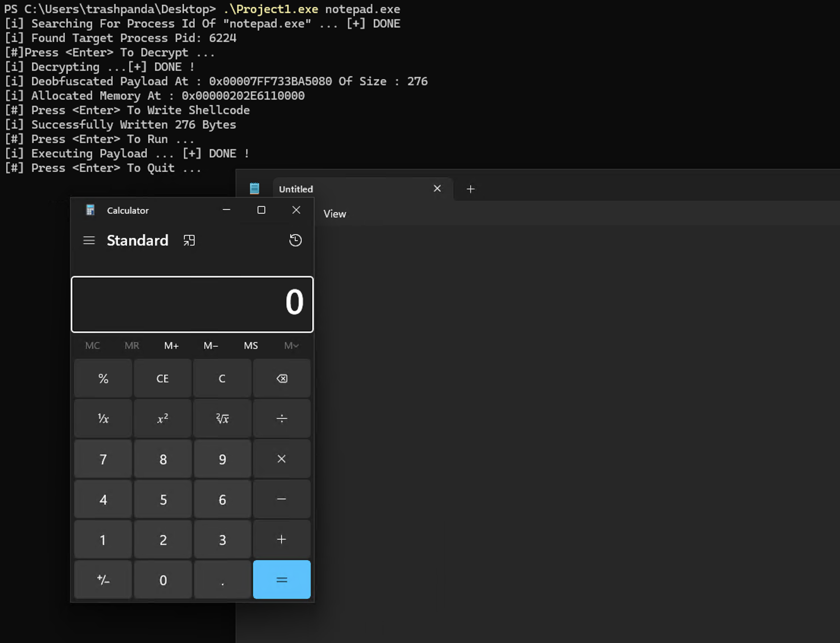The width and height of the screenshot is (840, 643).
Task: Expand the memory list M dropdown
Action: point(291,345)
